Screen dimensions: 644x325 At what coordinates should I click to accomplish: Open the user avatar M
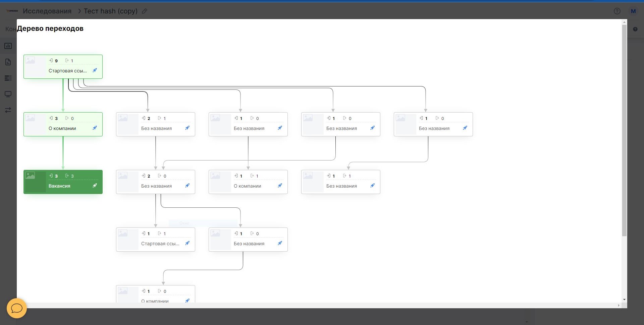pyautogui.click(x=633, y=11)
